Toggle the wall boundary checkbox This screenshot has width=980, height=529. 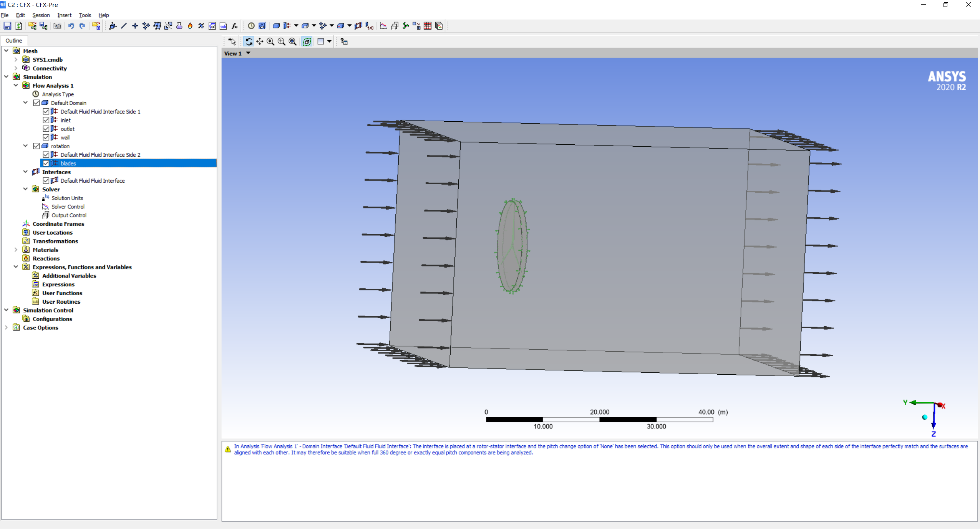click(x=46, y=137)
